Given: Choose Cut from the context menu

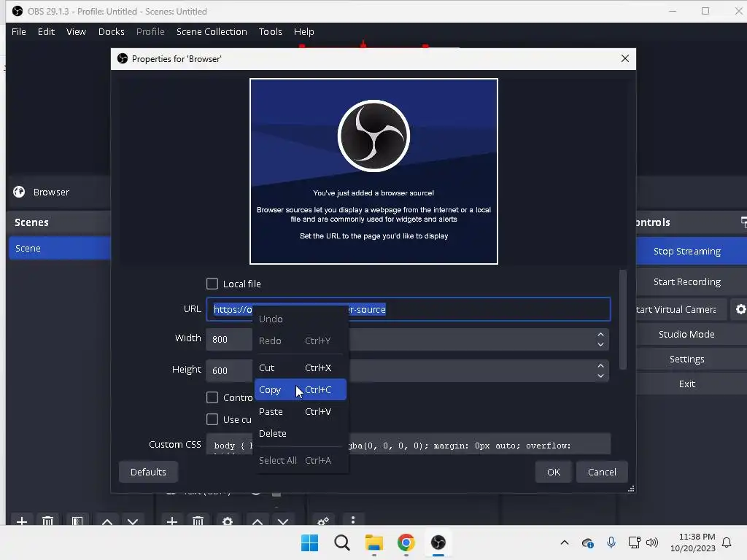Looking at the screenshot, I should (x=300, y=367).
